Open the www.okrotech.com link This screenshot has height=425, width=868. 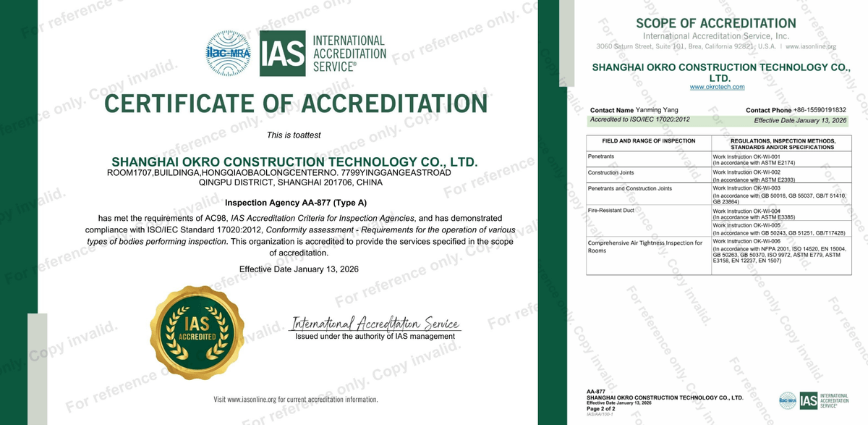pyautogui.click(x=717, y=87)
